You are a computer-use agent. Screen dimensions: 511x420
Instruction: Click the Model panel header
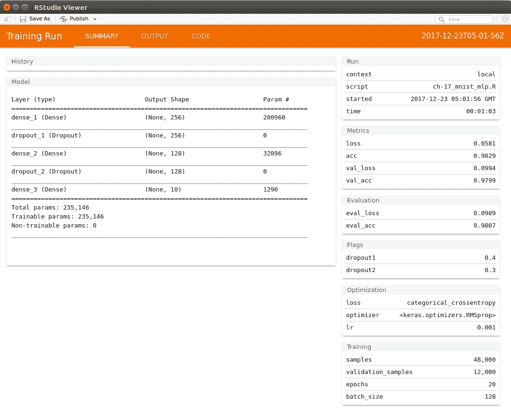(171, 82)
